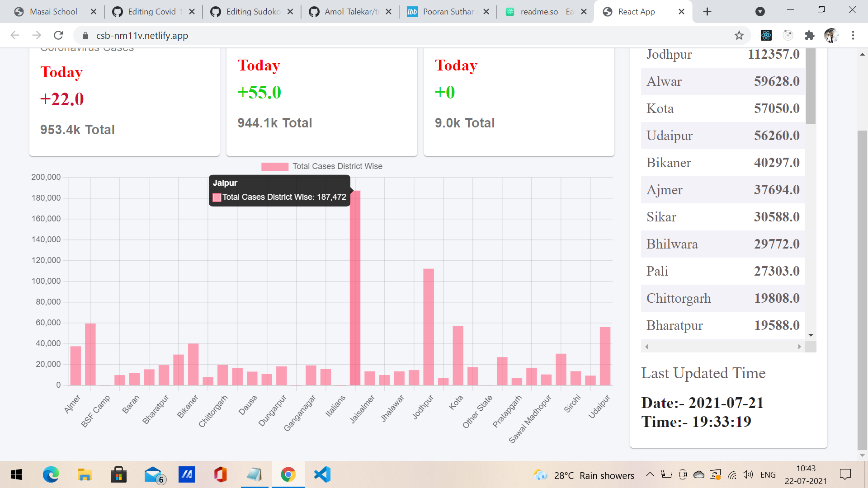Click the district table vertical scrollbar thumb

(x=811, y=86)
